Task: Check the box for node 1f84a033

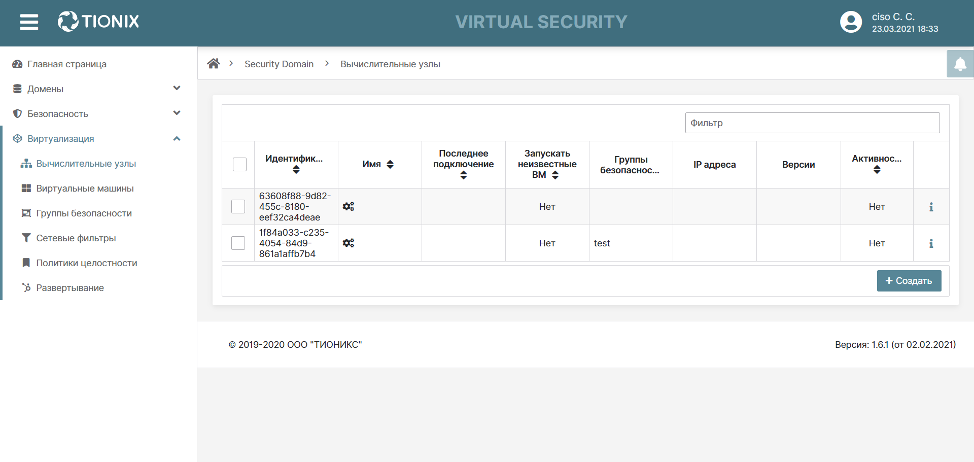Action: click(238, 243)
